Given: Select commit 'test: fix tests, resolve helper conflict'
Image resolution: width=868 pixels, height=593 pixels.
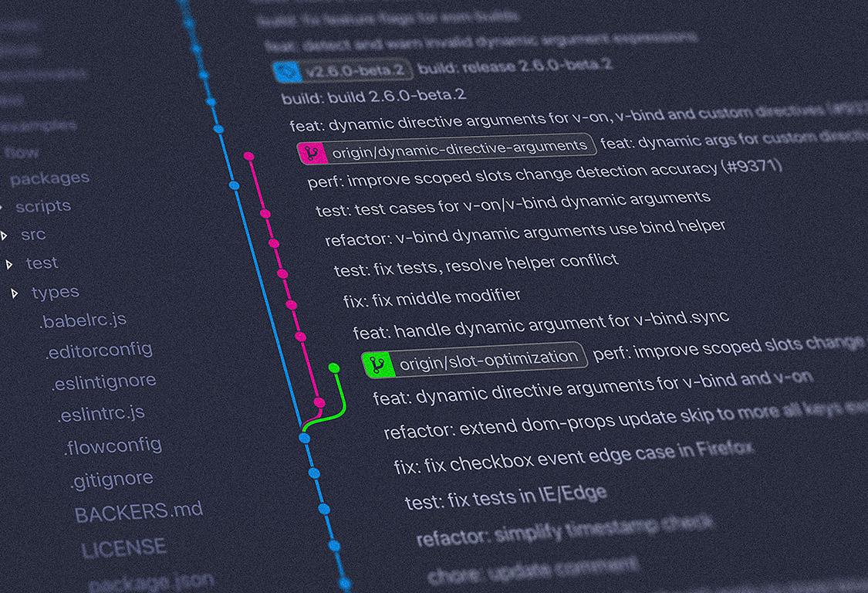Looking at the screenshot, I should coord(476,265).
